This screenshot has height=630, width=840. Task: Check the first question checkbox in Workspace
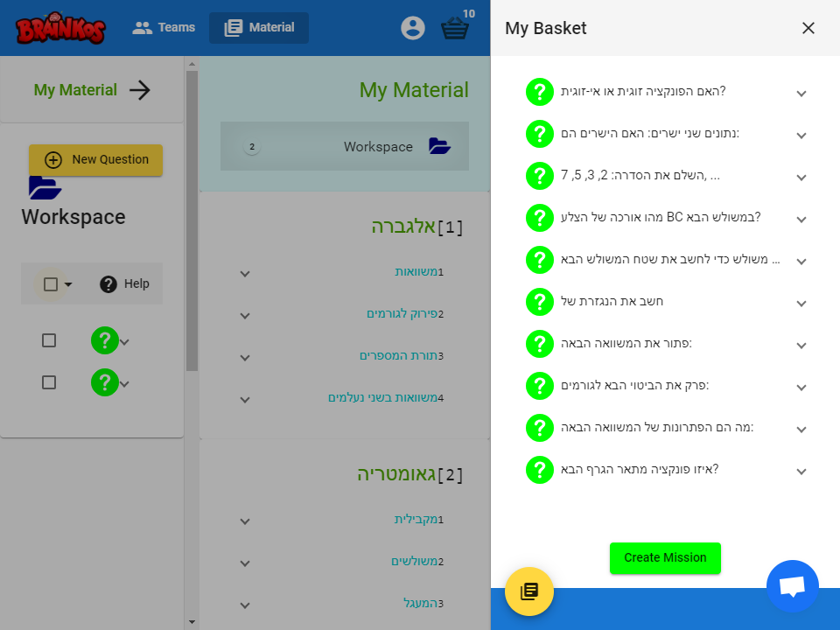pos(49,340)
